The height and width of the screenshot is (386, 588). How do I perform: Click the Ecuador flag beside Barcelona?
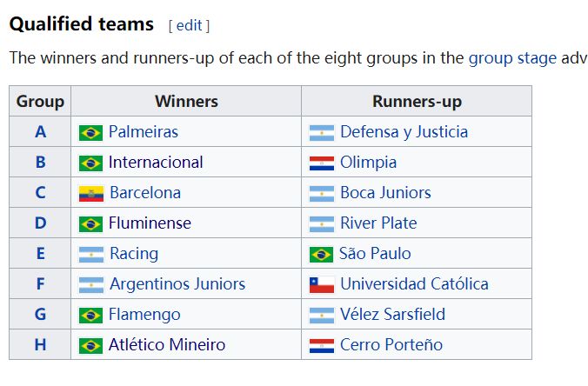[91, 194]
